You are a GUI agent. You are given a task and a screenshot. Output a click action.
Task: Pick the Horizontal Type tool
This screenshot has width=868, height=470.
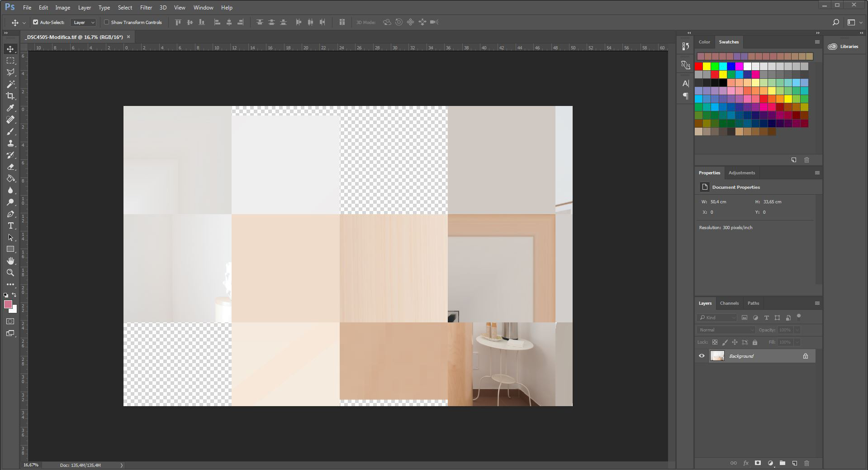[x=10, y=225]
